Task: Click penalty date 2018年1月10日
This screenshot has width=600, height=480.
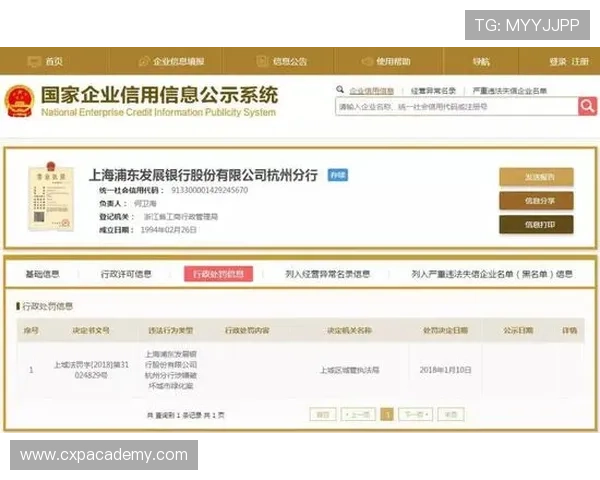Action: [445, 370]
